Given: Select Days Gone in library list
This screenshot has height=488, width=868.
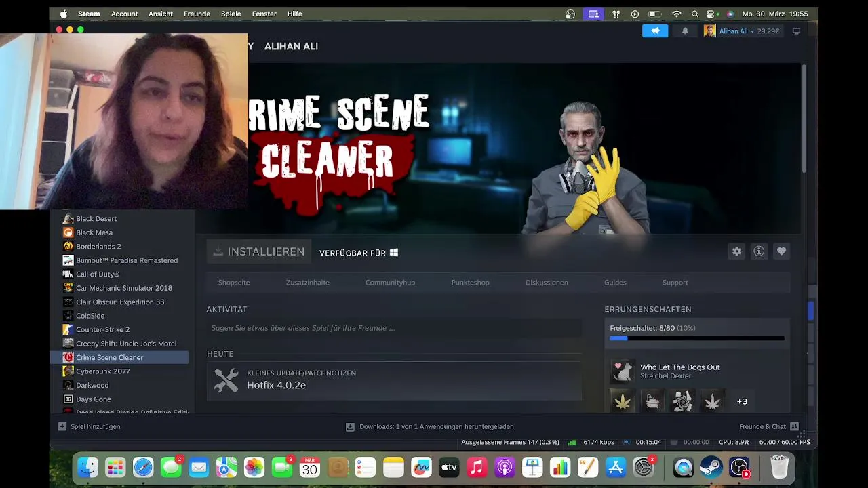Looking at the screenshot, I should coord(94,399).
